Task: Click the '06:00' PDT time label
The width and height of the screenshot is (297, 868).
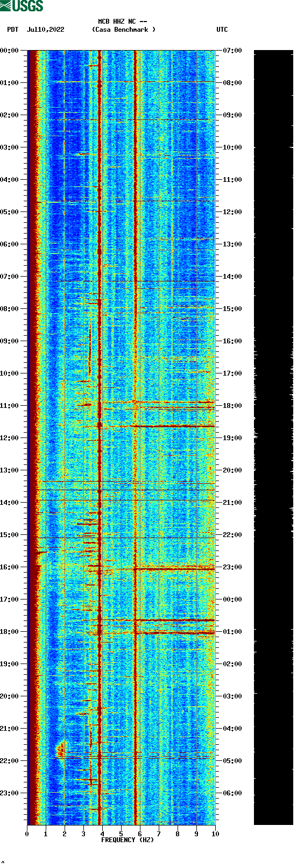Action: (x=10, y=244)
